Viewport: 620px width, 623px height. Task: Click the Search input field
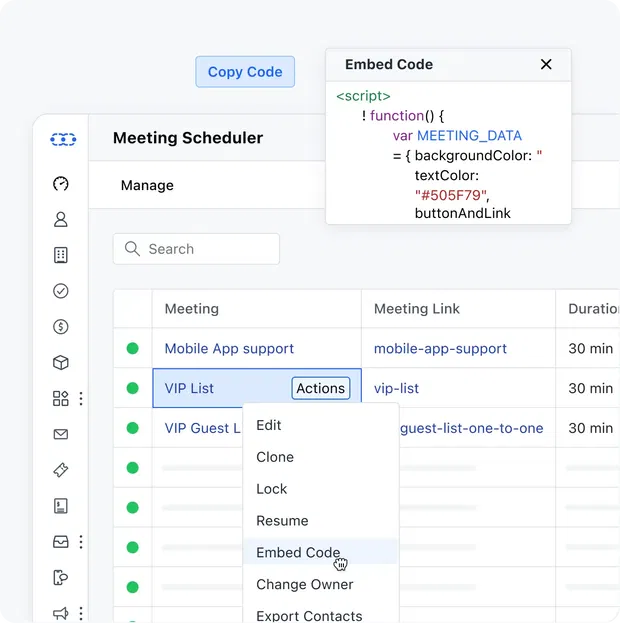pos(196,249)
